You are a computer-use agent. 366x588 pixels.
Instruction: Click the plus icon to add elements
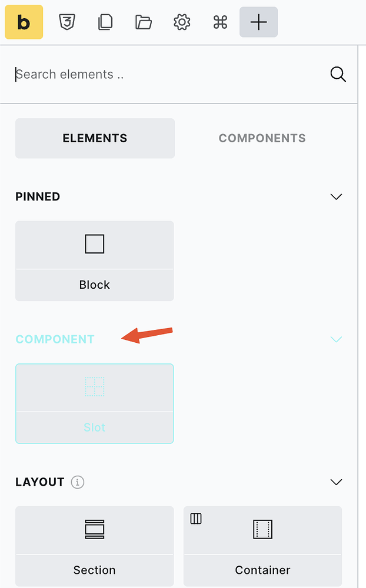(258, 22)
